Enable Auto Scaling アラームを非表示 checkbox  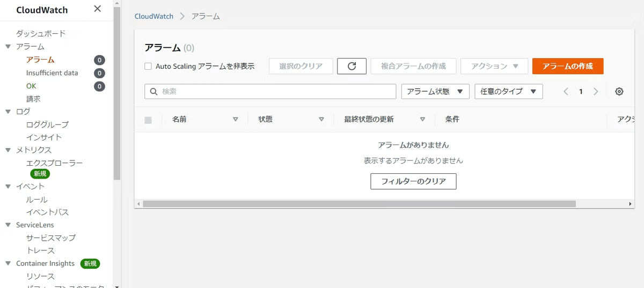(x=148, y=67)
